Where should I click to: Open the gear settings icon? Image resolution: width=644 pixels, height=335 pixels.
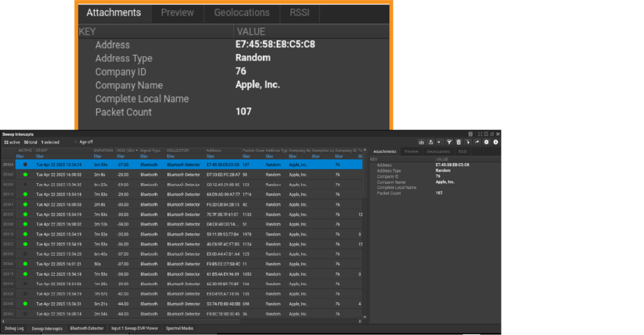[486, 142]
